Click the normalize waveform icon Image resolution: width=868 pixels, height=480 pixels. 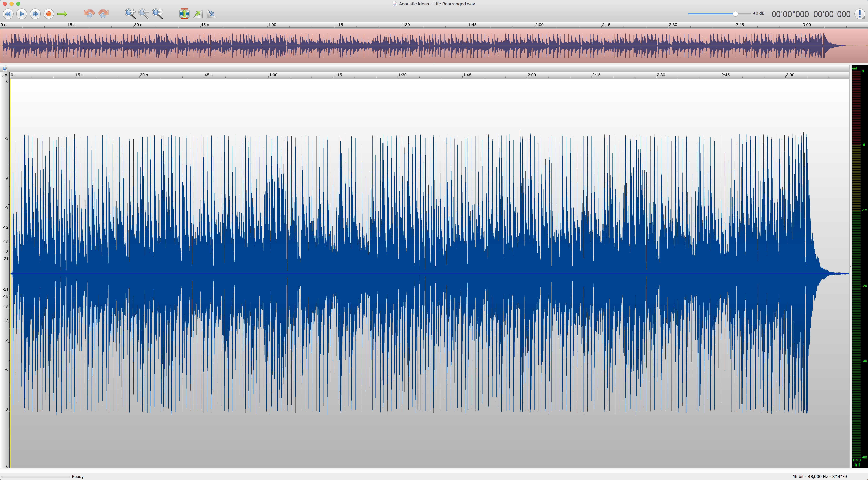pos(184,14)
